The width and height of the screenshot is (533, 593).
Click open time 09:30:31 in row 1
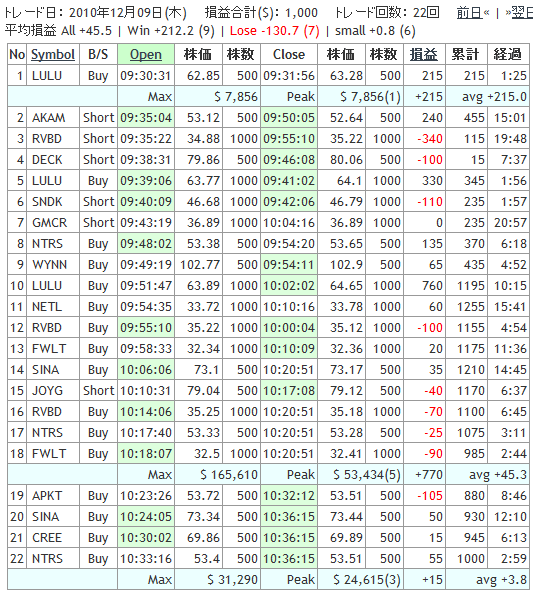tap(146, 76)
